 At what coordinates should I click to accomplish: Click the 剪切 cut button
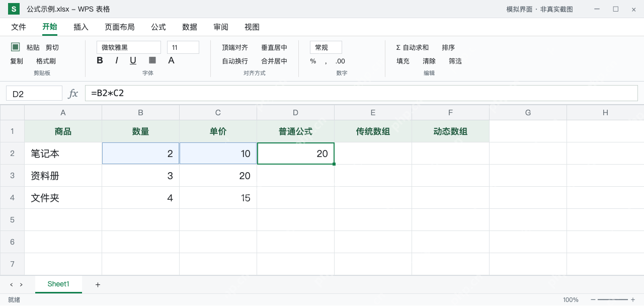(52, 47)
